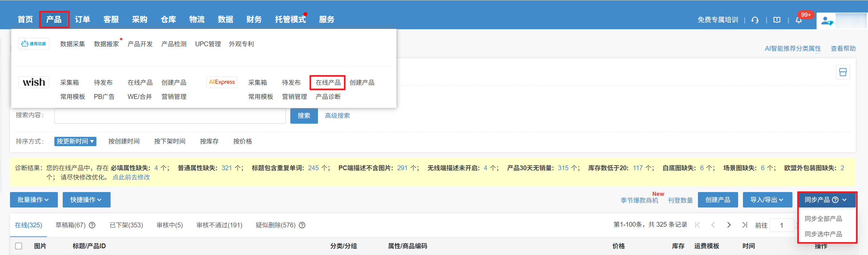Switch to the 已下架(353) tab
The height and width of the screenshot is (255, 868).
tap(126, 225)
